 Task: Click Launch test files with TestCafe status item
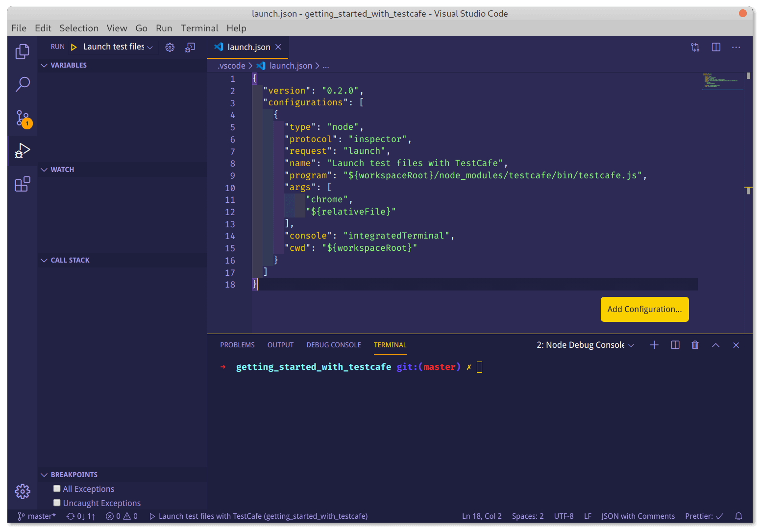tap(258, 516)
